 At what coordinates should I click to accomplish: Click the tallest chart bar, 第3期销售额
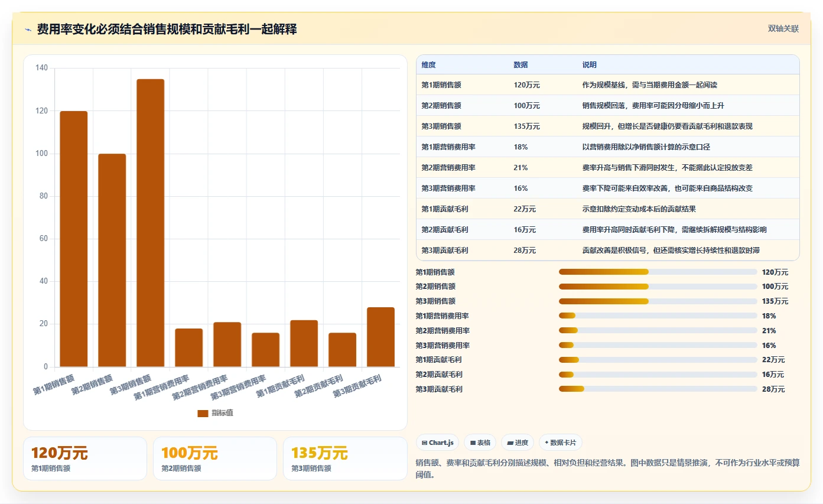[x=151, y=223]
